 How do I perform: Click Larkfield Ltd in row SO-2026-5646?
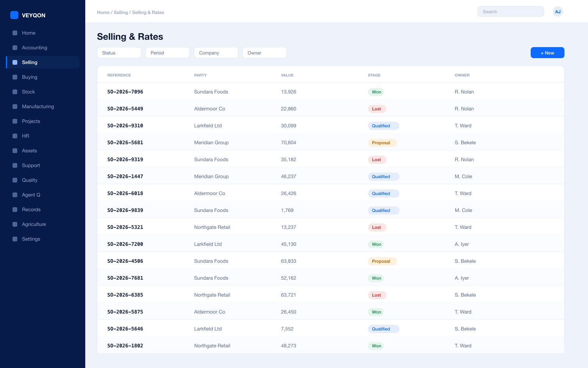pyautogui.click(x=208, y=329)
